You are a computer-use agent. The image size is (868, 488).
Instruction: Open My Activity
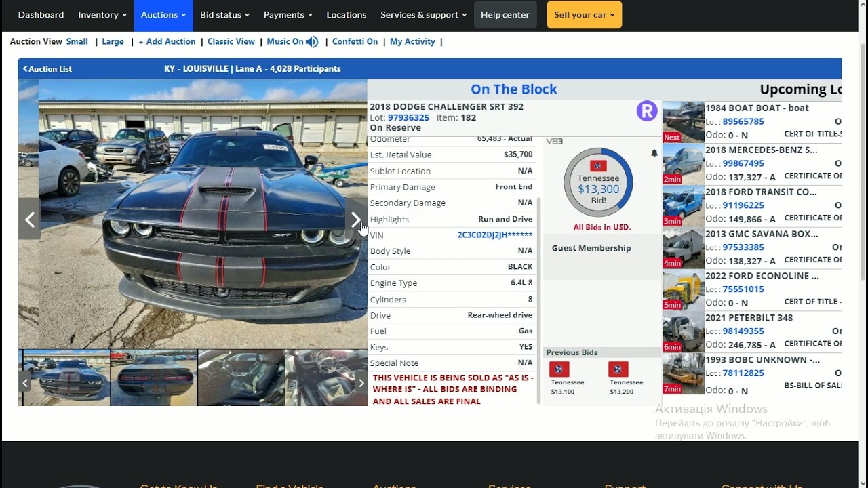412,41
